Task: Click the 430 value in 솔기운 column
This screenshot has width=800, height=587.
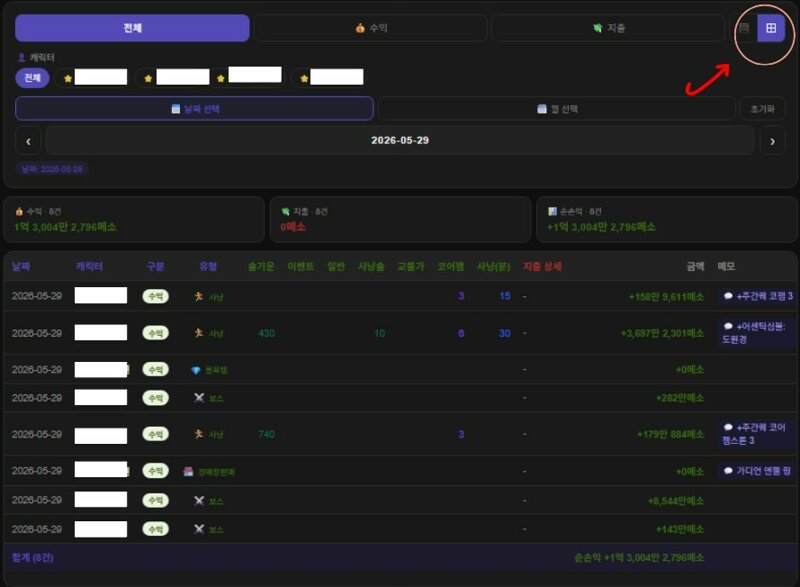Action: 266,334
